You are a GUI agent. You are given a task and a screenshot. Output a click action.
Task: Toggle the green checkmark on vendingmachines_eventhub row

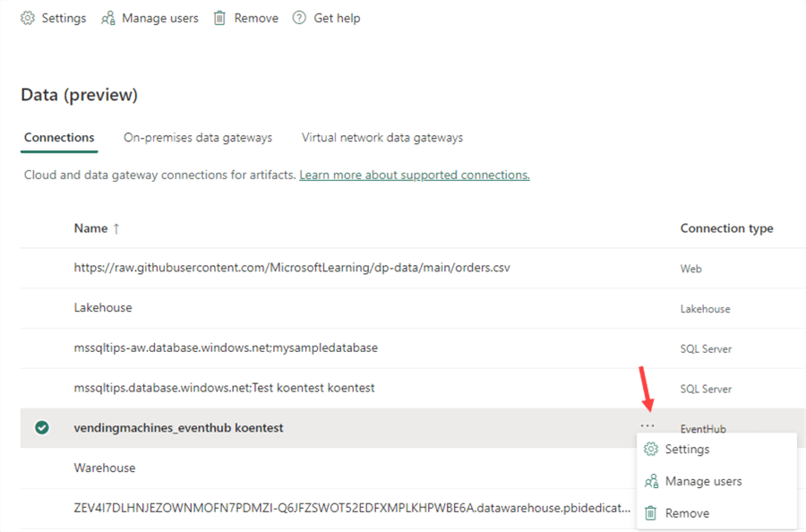point(41,428)
